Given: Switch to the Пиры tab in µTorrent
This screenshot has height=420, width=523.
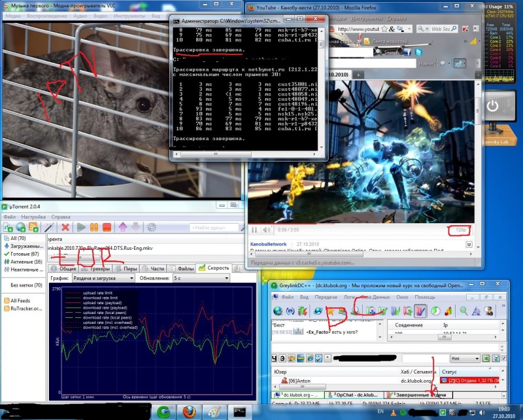Looking at the screenshot, I should pos(126,268).
